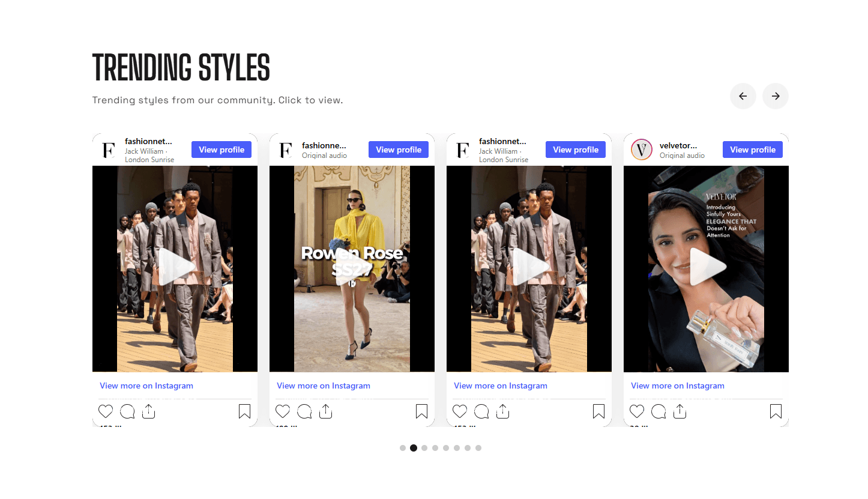868x499 pixels.
Task: Play the Rowen Rose SS27 video
Action: 353,267
